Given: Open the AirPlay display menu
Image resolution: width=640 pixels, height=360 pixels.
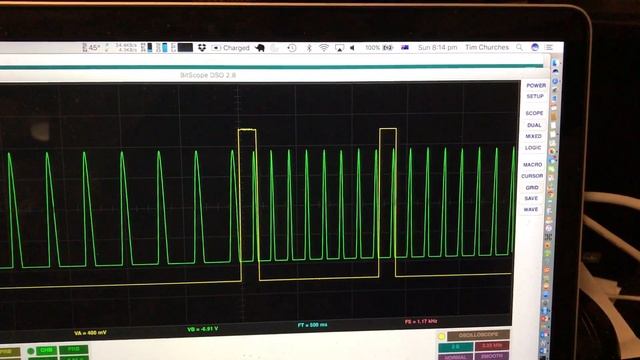Looking at the screenshot, I should pos(339,48).
